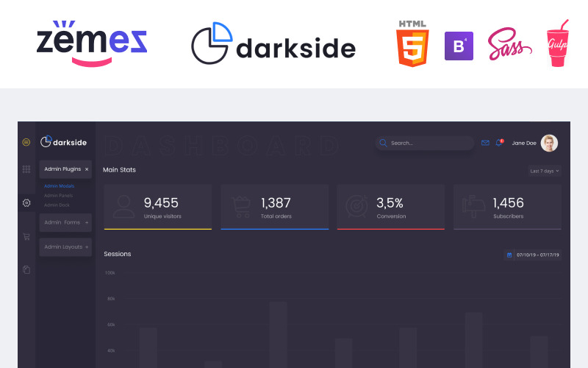
Task: Select Admin Modals menu item
Action: pos(59,186)
